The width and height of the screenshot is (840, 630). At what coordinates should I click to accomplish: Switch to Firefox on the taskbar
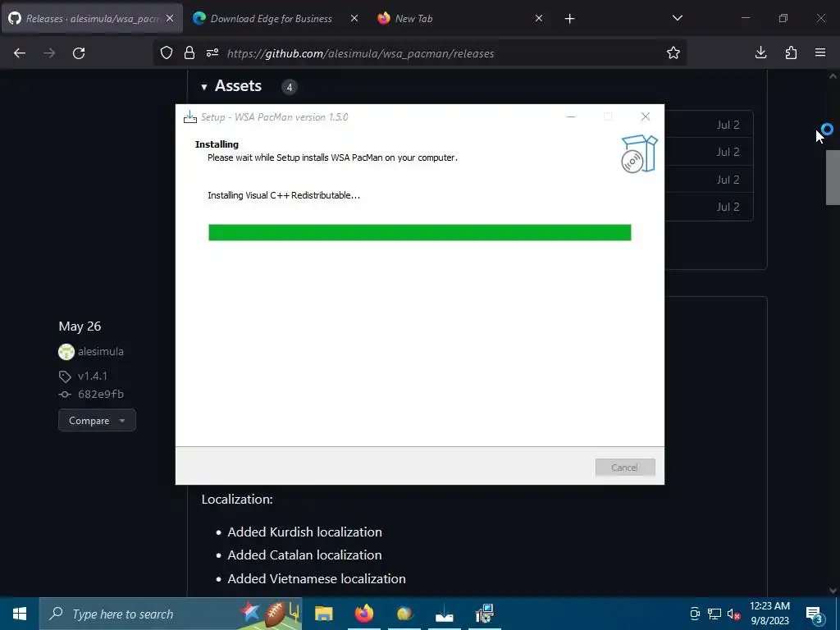pyautogui.click(x=364, y=614)
